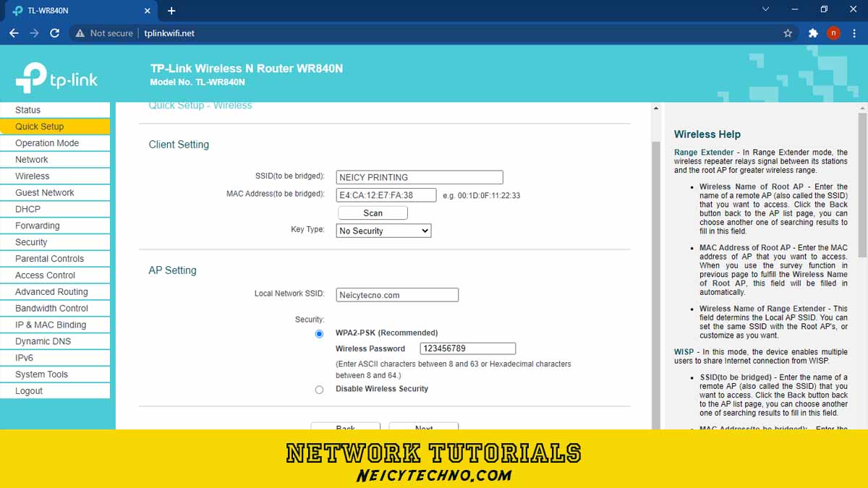Open a new browser tab
Viewport: 868px width, 488px height.
(171, 11)
